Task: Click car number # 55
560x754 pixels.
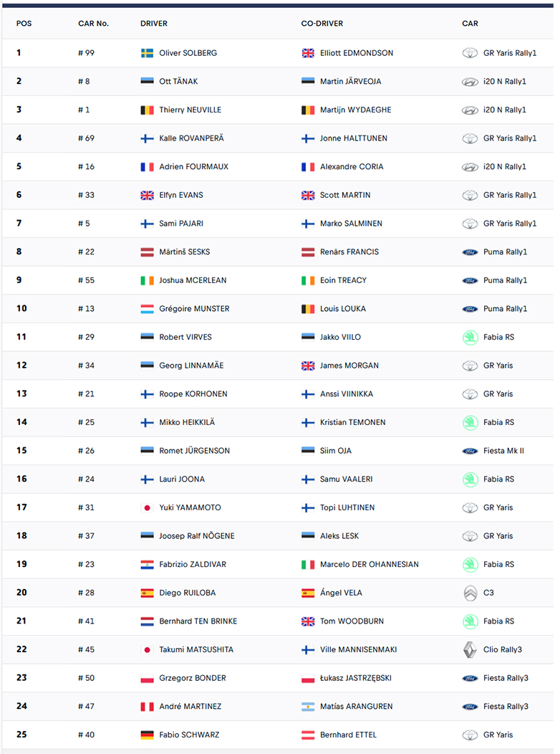Action: pyautogui.click(x=87, y=280)
